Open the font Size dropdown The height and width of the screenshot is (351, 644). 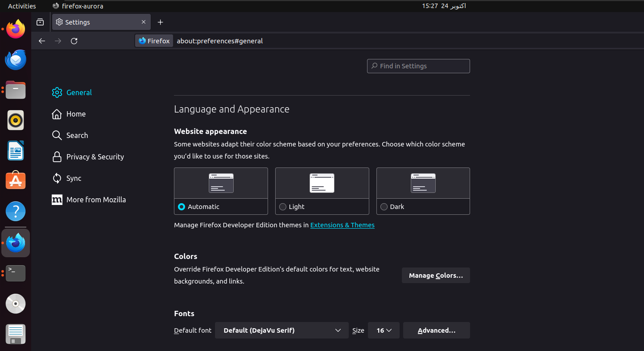(x=384, y=330)
